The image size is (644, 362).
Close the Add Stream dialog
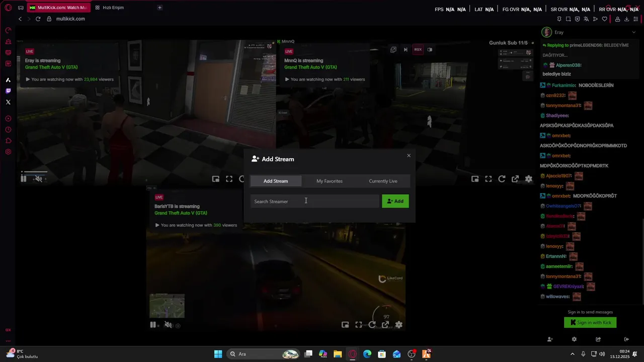[x=409, y=155]
